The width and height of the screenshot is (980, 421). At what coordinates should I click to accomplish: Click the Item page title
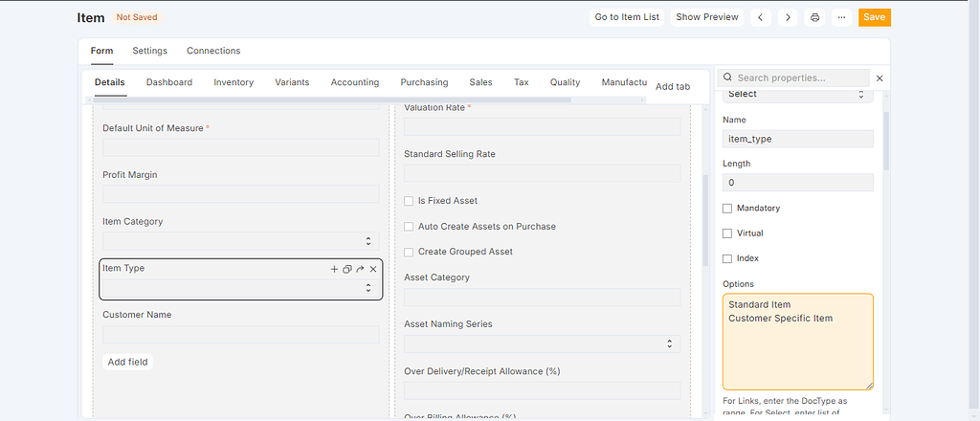pyautogui.click(x=91, y=17)
